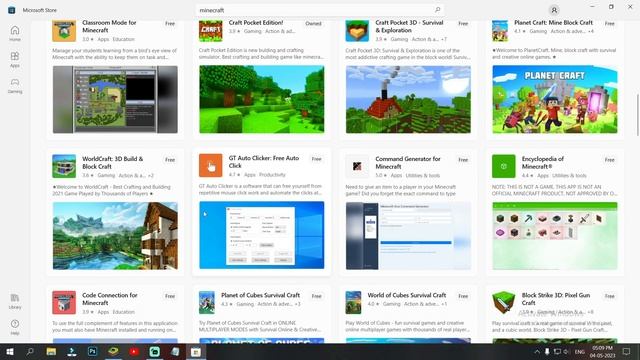The height and width of the screenshot is (360, 640).
Task: Open Photoshop from the taskbar
Action: point(92,351)
